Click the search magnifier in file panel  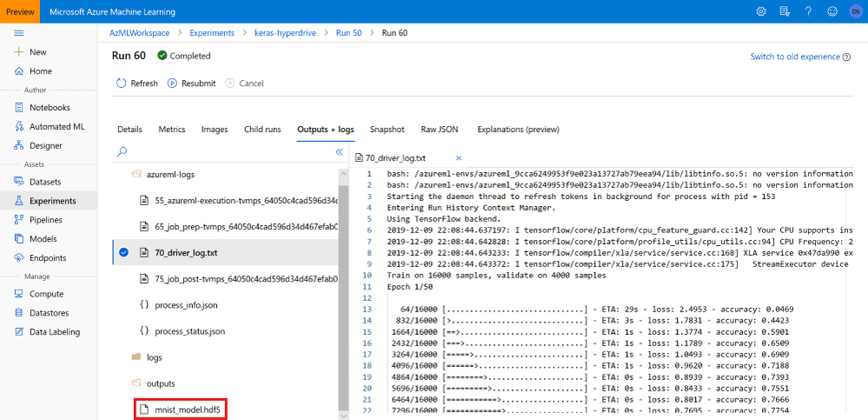point(123,151)
